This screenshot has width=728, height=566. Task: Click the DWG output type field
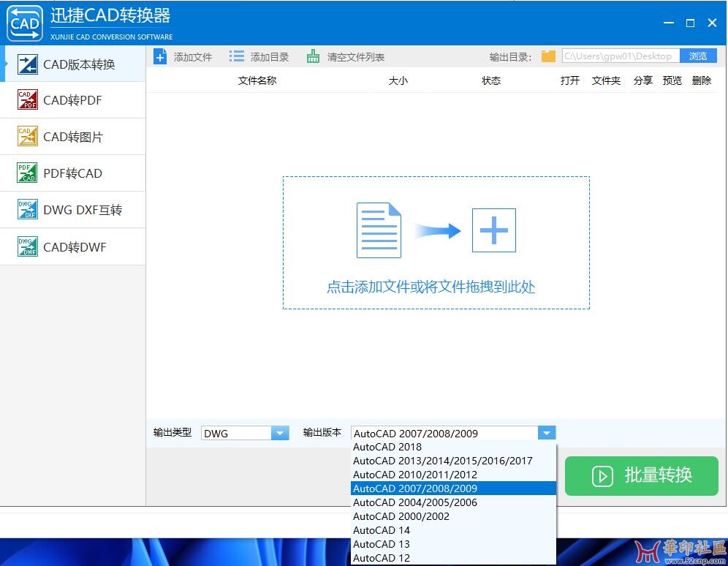pos(236,433)
